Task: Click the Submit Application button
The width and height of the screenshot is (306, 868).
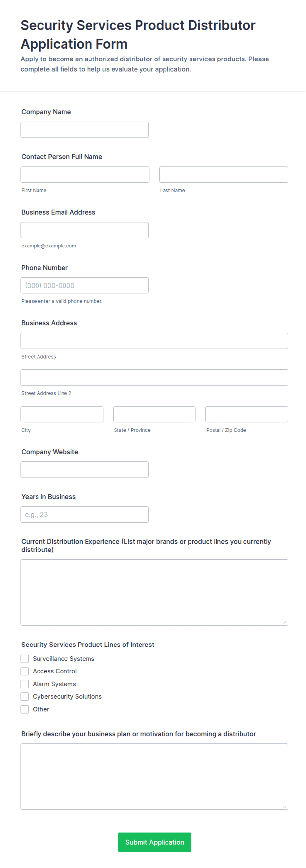Action: coord(155,842)
